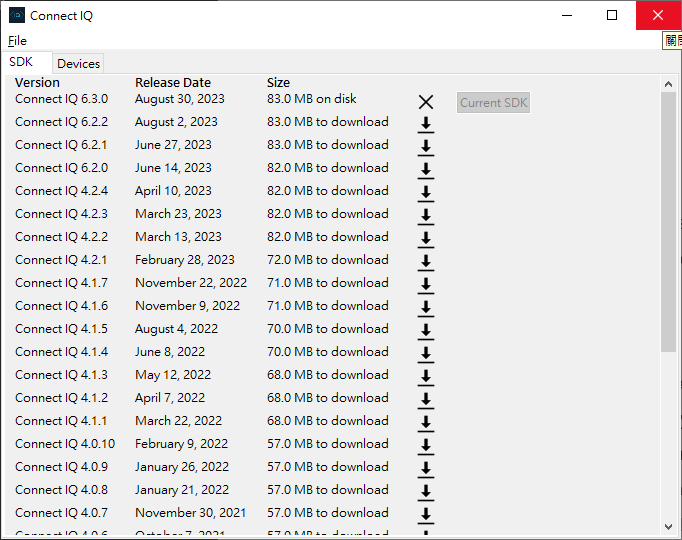The height and width of the screenshot is (540, 682).
Task: Click '83.0 MB on disk' size text
Action: (x=311, y=99)
